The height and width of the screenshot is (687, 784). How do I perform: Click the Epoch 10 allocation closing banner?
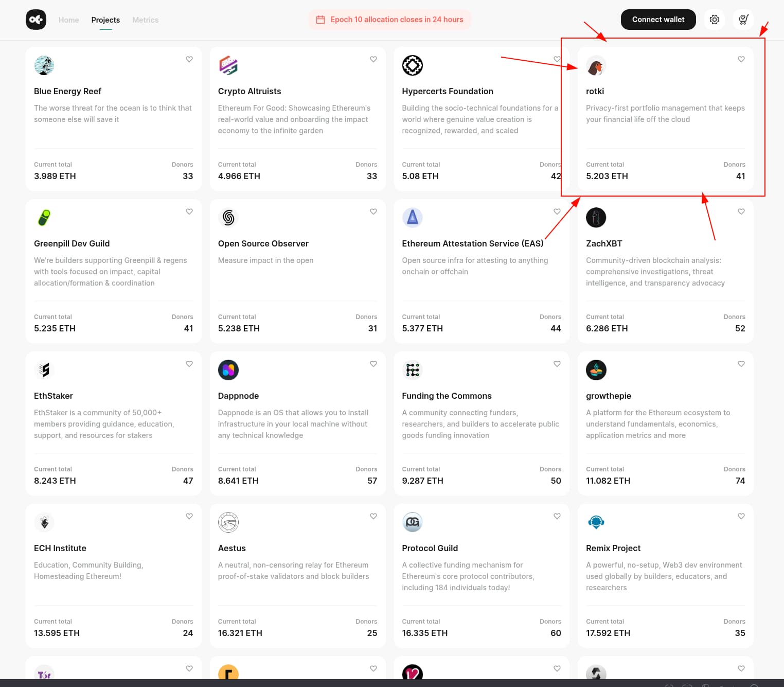coord(389,20)
